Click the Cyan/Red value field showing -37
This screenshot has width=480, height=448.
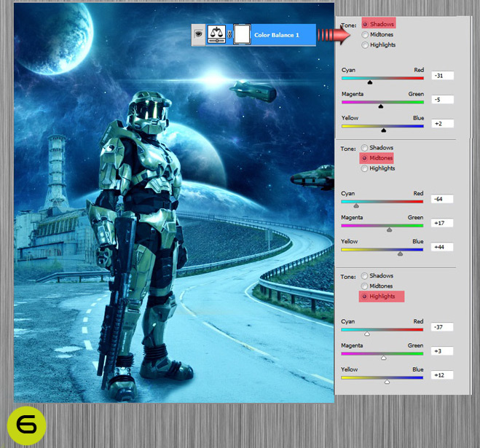(442, 327)
